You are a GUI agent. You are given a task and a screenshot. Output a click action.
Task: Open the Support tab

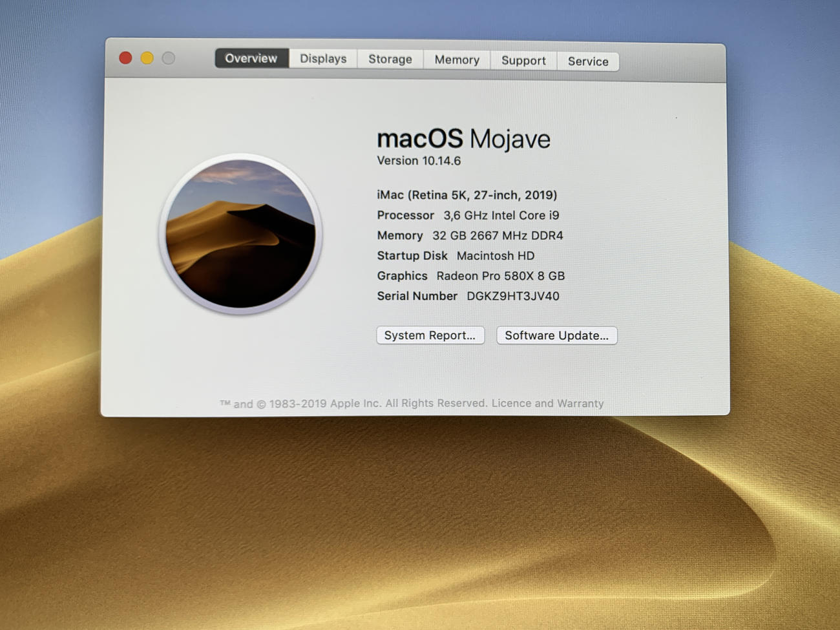pos(523,61)
